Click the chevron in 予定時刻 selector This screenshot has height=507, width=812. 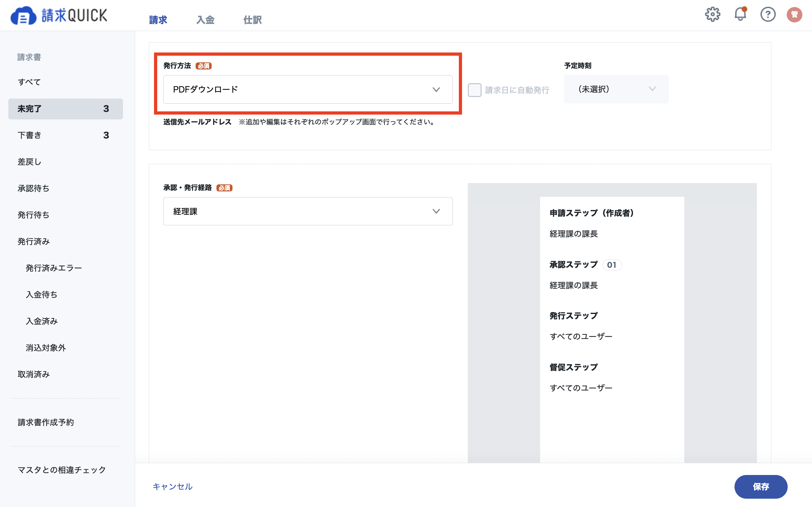[x=652, y=89]
